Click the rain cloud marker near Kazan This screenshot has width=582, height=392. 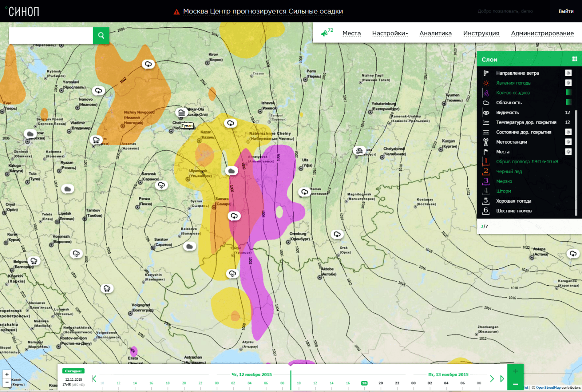coord(230,123)
